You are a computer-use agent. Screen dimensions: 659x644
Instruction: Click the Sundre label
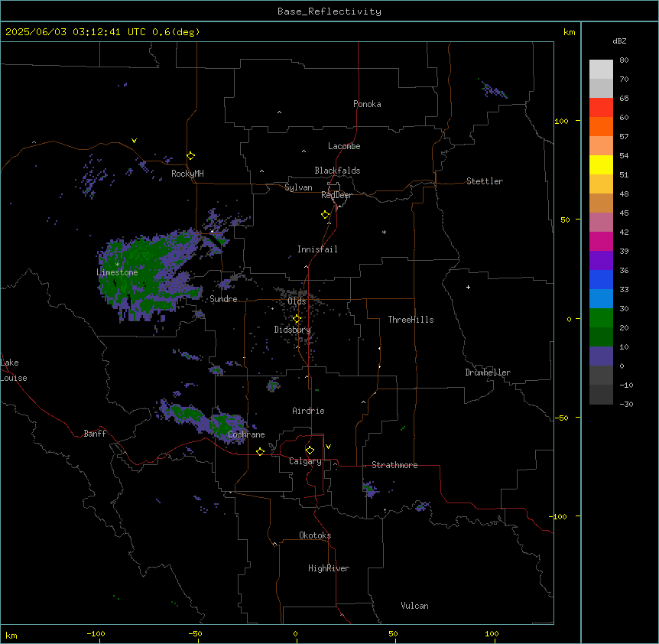(223, 299)
